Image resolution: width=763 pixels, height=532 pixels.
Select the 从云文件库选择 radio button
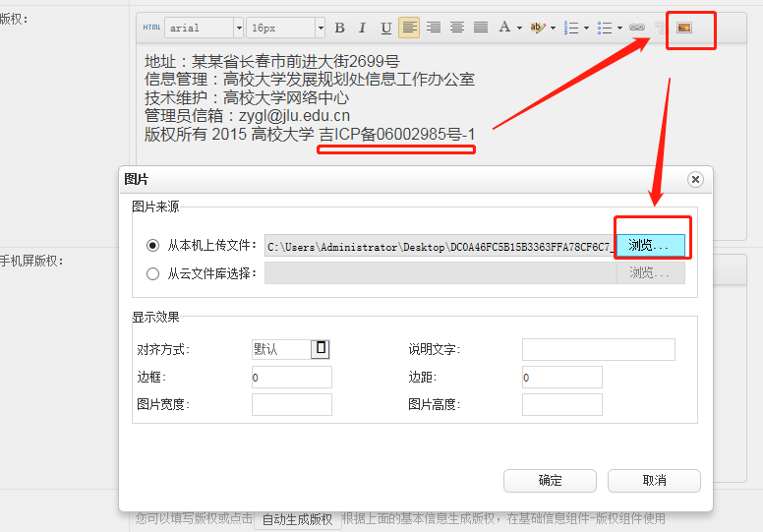coord(152,273)
